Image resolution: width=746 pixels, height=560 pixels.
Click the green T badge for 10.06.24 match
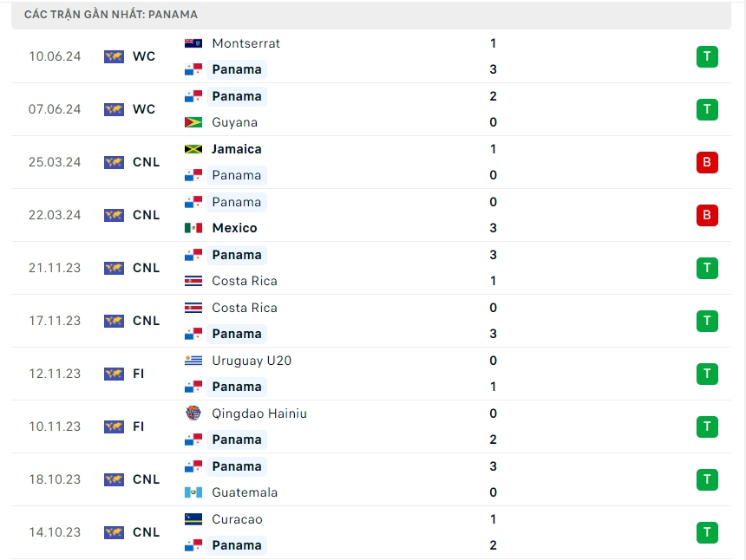click(707, 57)
